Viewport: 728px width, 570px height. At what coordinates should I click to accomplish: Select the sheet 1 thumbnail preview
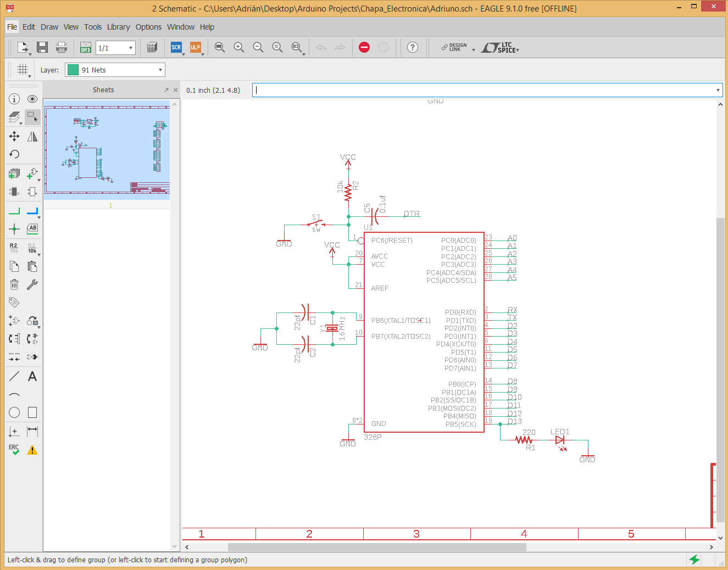pyautogui.click(x=107, y=149)
